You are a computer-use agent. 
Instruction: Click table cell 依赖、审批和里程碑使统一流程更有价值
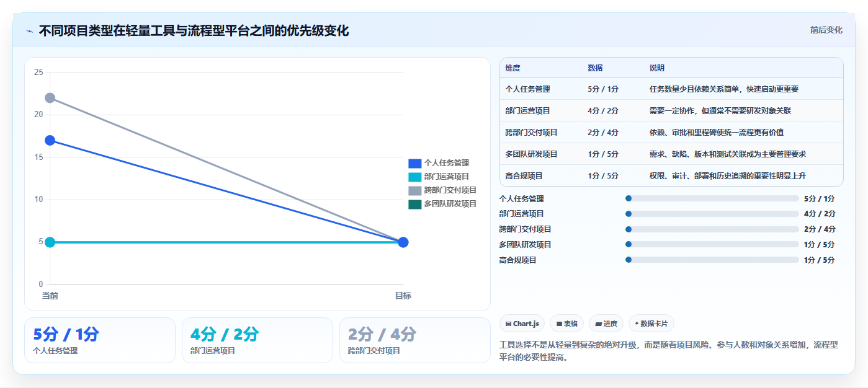click(717, 133)
